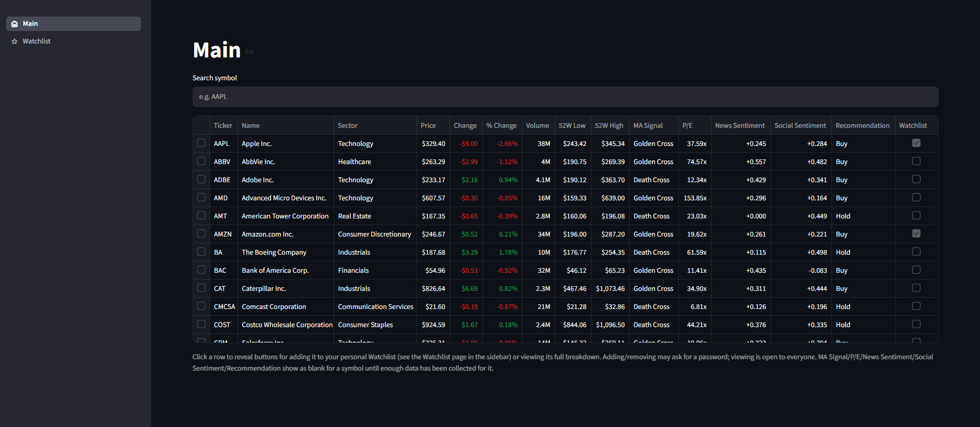Click the AMZN ticker cell
980x427 pixels.
(224, 234)
